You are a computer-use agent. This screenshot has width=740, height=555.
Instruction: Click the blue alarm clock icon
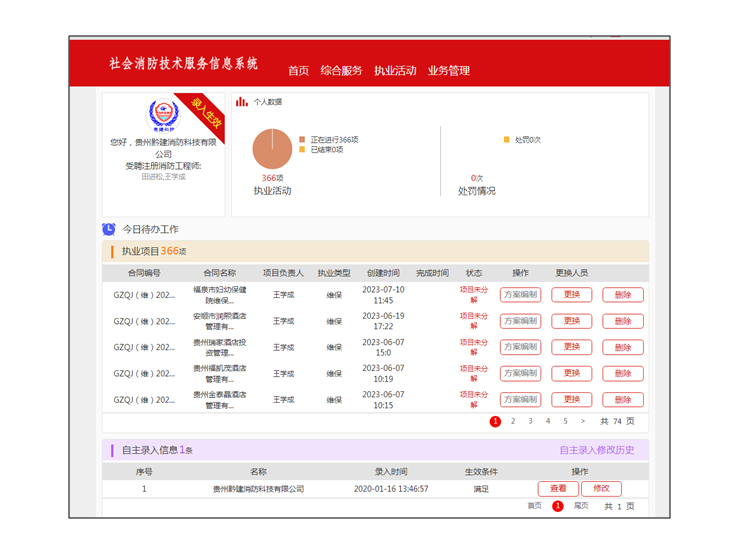pyautogui.click(x=109, y=229)
